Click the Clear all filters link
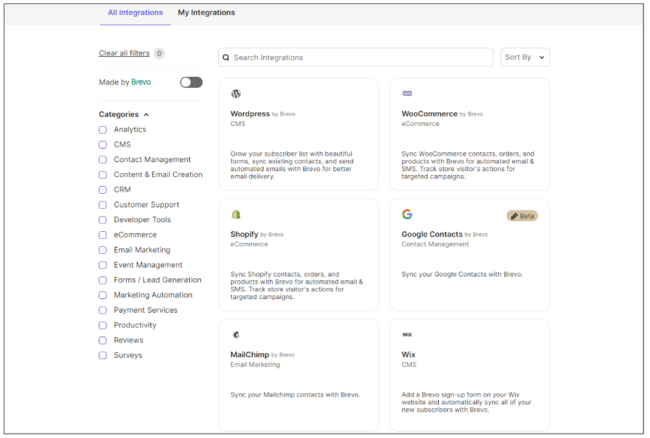650x438 pixels. [x=124, y=53]
